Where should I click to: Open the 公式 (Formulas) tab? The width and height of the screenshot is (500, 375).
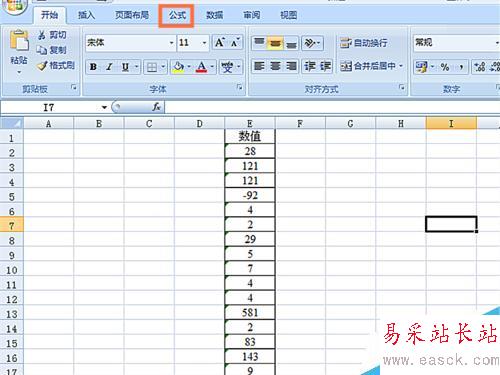coord(177,15)
